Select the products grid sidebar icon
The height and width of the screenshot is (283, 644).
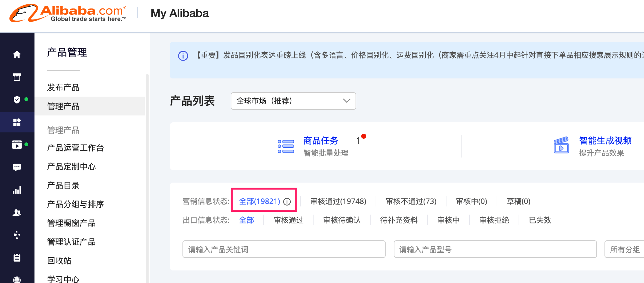click(x=17, y=122)
